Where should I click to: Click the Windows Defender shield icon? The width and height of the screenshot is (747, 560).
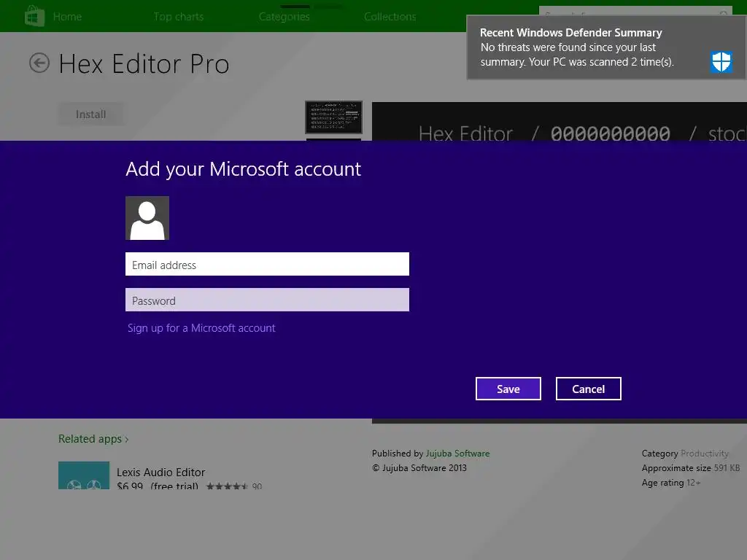point(721,62)
